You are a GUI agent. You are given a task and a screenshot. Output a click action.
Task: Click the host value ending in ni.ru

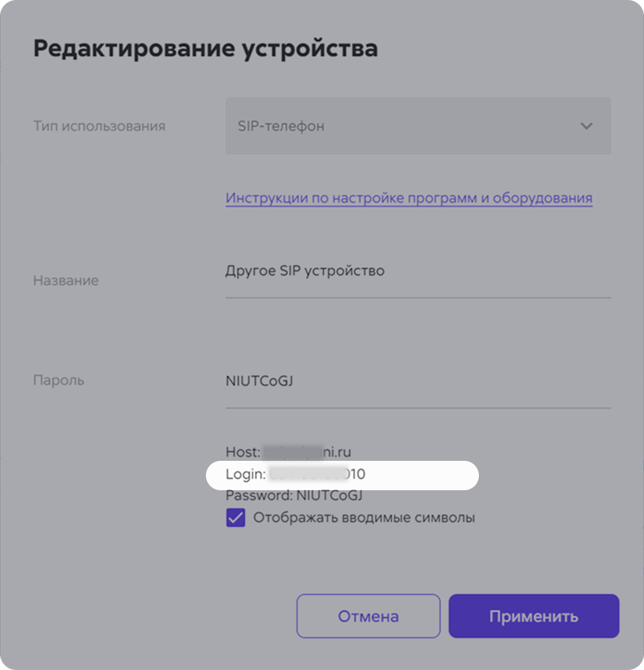point(307,451)
